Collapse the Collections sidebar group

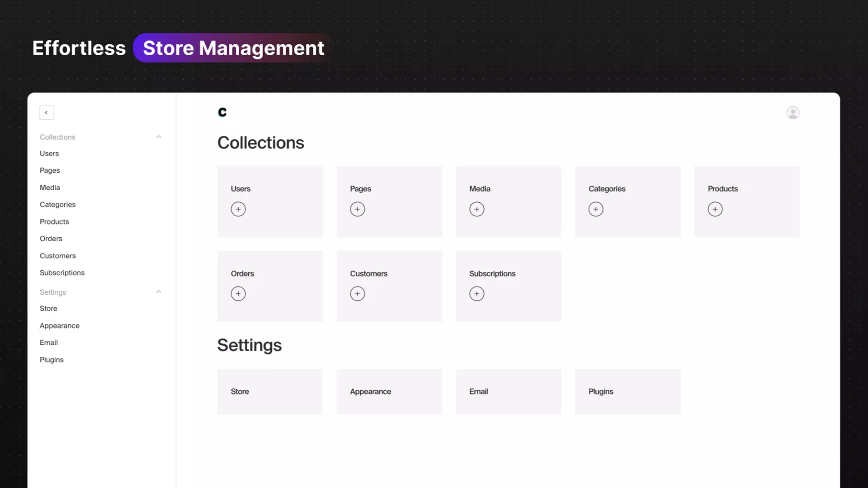tap(159, 136)
